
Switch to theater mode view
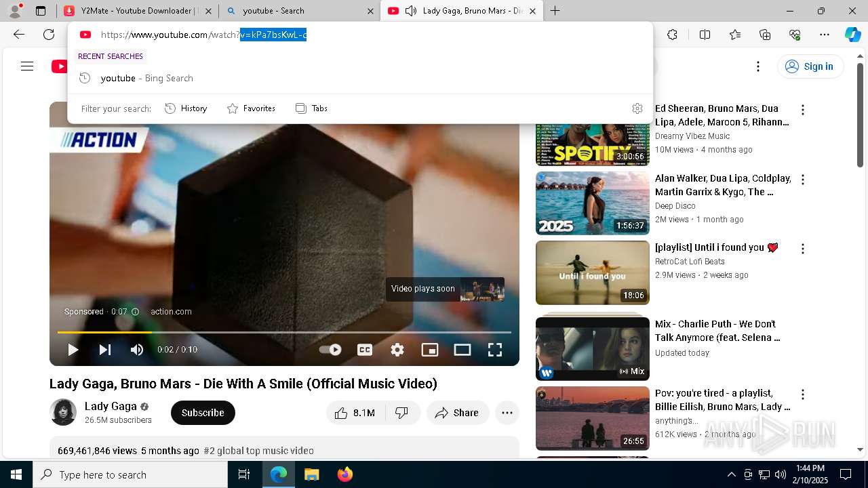[x=462, y=350]
